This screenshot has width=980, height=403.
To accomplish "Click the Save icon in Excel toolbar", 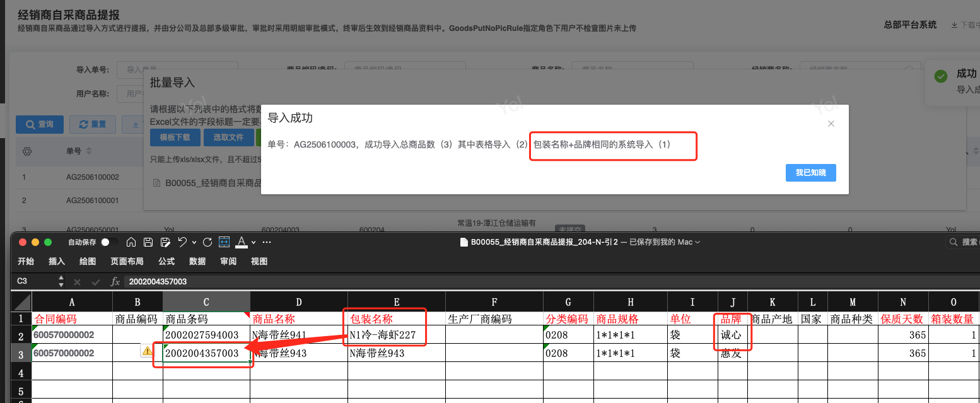I will tap(148, 242).
